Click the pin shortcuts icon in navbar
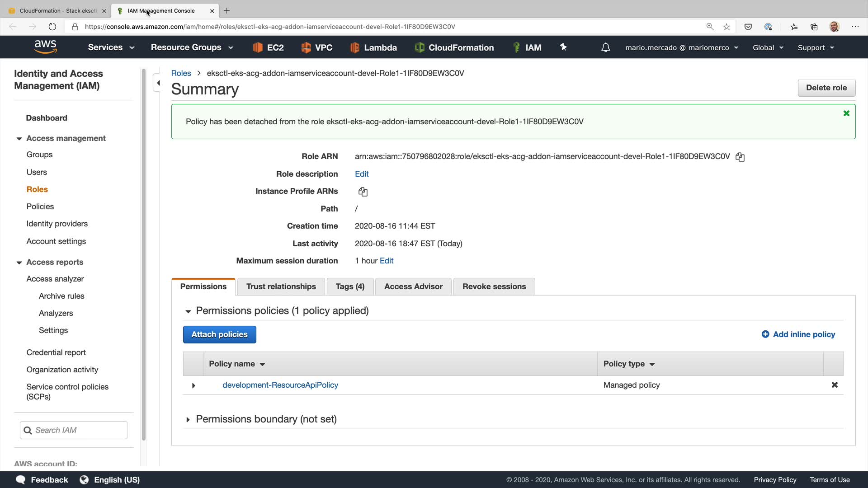 coord(563,47)
